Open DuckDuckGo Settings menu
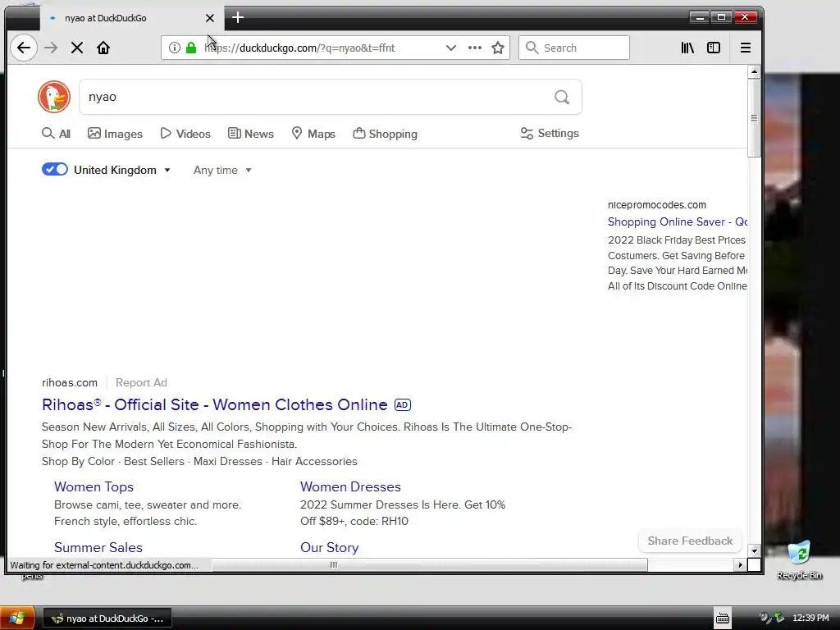 coord(550,133)
